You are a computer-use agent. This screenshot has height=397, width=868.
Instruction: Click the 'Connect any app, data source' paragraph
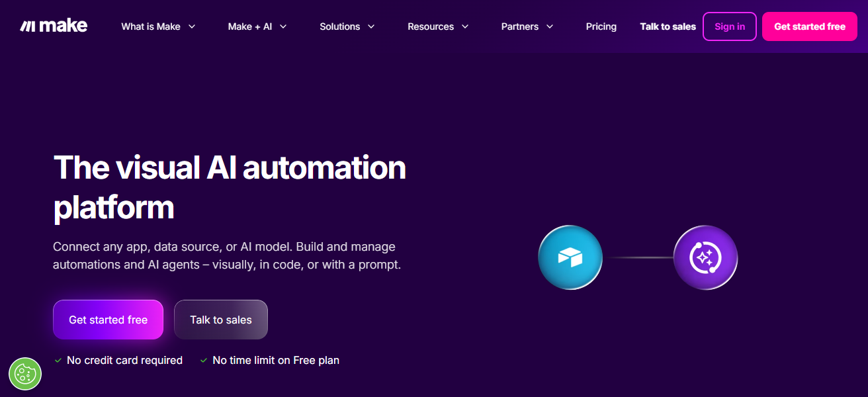coord(227,256)
